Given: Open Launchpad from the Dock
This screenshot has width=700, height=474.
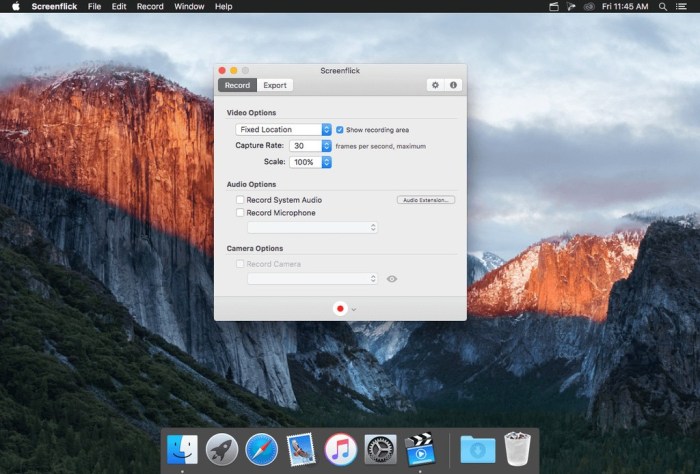Looking at the screenshot, I should [x=222, y=449].
